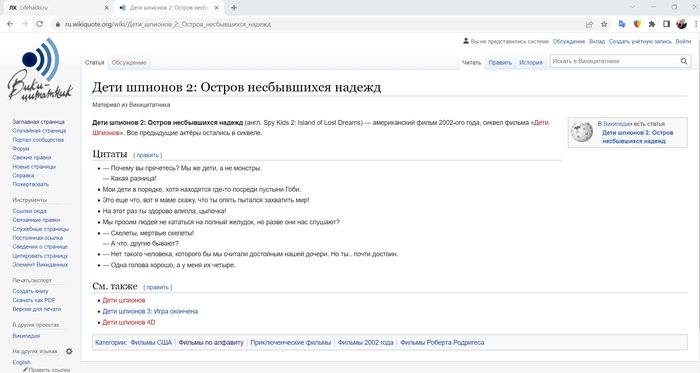This screenshot has height=373, width=700.
Task: Open the browser extensions puzzle icon
Action: click(x=652, y=24)
